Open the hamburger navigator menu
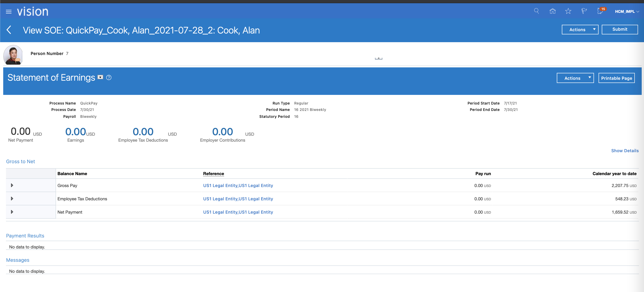644x292 pixels. coord(9,11)
